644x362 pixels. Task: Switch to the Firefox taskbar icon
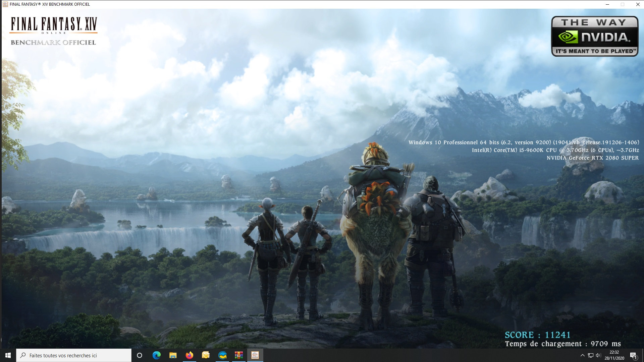pyautogui.click(x=189, y=355)
